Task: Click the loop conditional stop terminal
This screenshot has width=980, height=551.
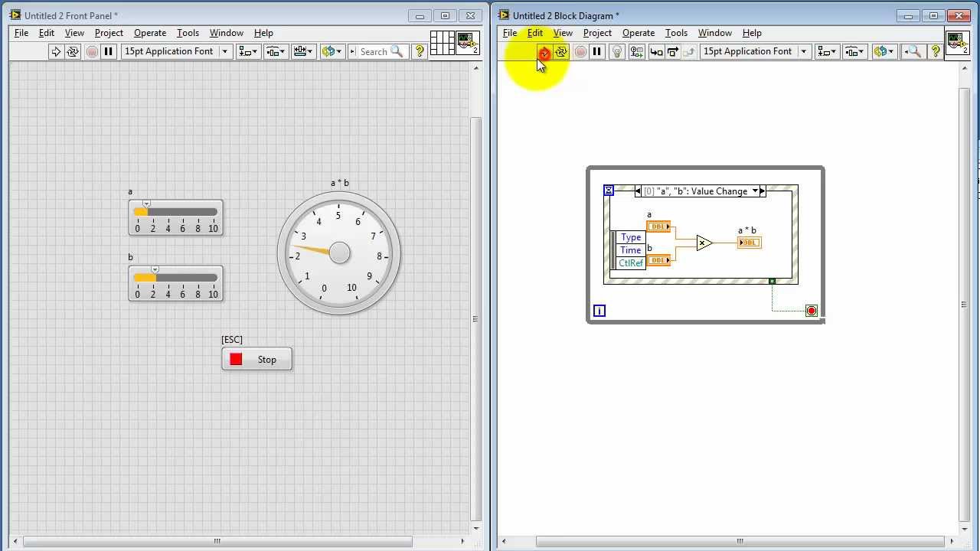Action: [812, 311]
